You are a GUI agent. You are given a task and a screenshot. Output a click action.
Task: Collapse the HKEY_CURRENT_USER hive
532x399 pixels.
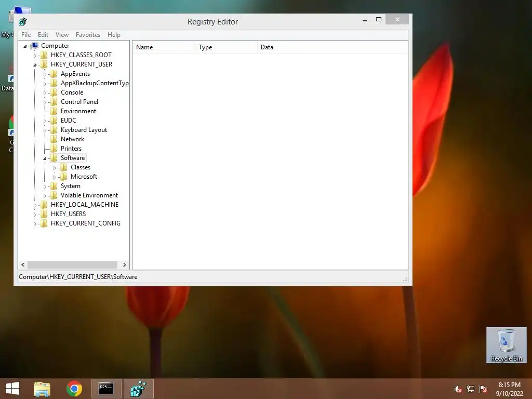click(35, 65)
